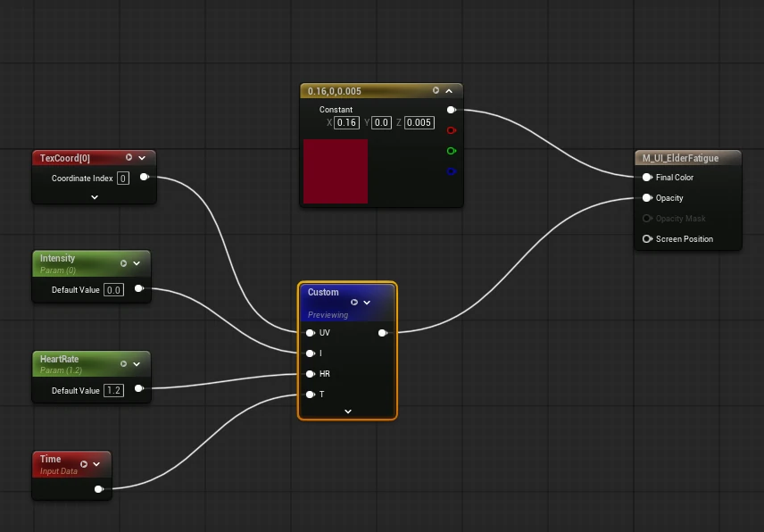Viewport: 764px width, 532px height.
Task: Click the TexCoord[0] node title
Action: tap(65, 158)
